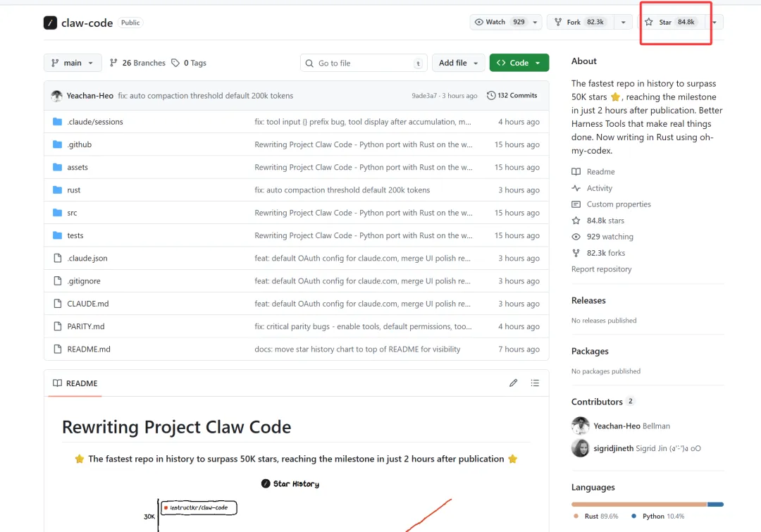Open commit message for .claude/sessions row
Image resolution: width=761 pixels, height=532 pixels.
(x=363, y=122)
